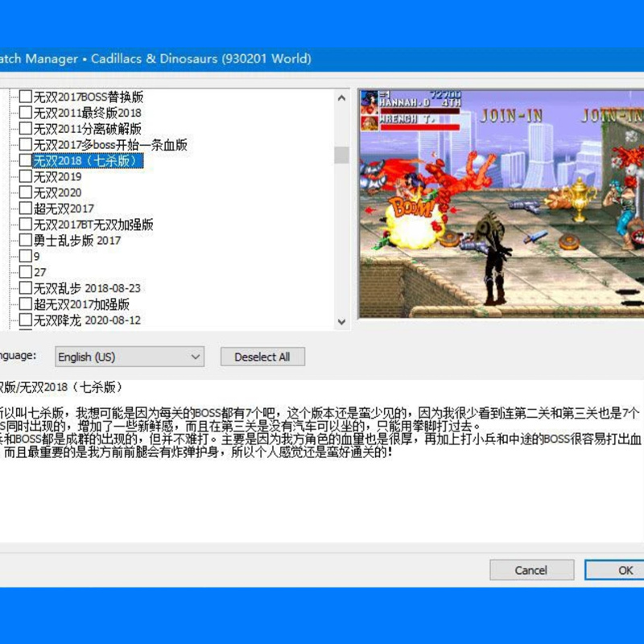
Task: Check the 超无双2017加强版 checkbox
Action: [x=26, y=304]
